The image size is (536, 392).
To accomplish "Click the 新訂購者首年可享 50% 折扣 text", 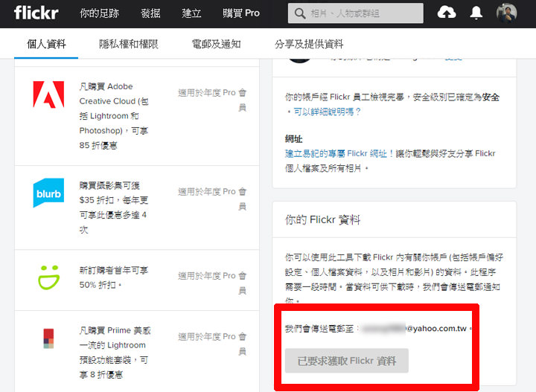I will click(x=114, y=277).
